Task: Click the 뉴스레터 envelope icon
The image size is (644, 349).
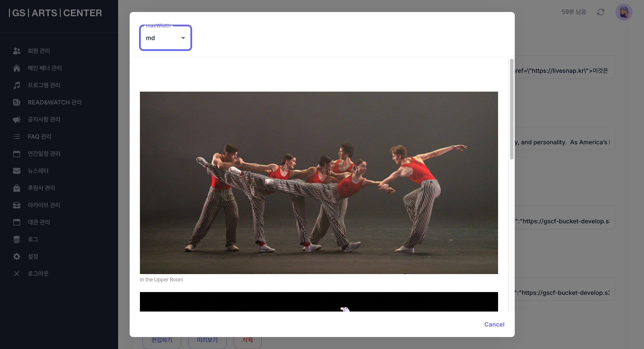Action: 16,171
